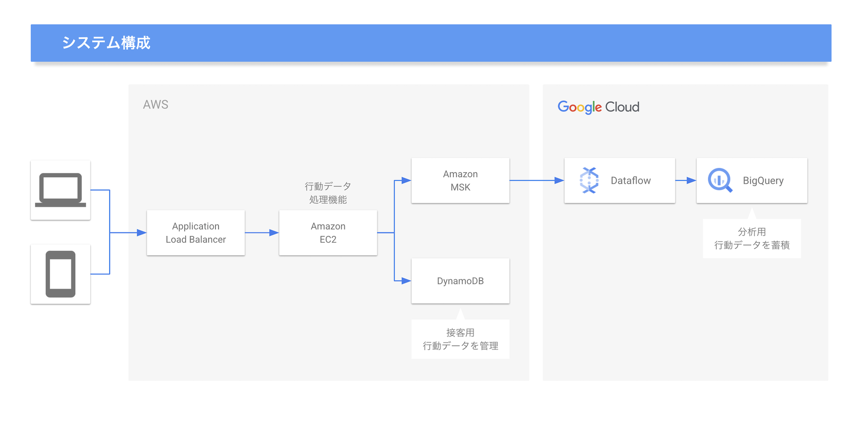
Task: Click the laptop client icon
Action: 60,190
